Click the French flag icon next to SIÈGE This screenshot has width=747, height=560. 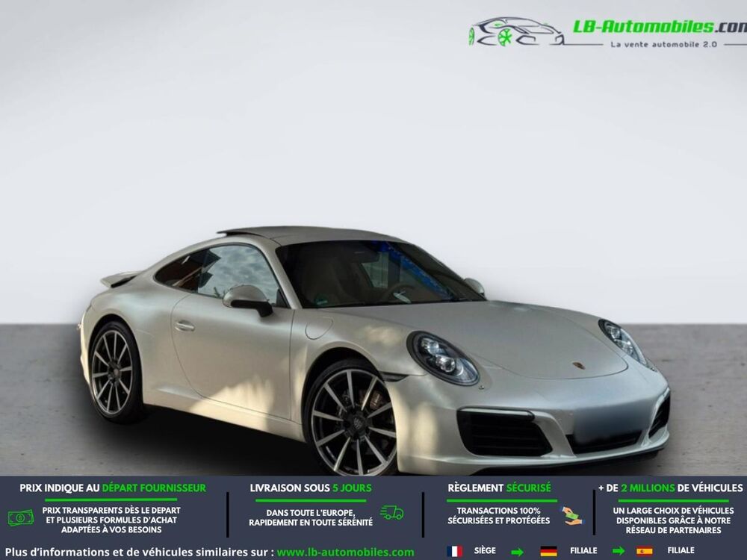454,551
